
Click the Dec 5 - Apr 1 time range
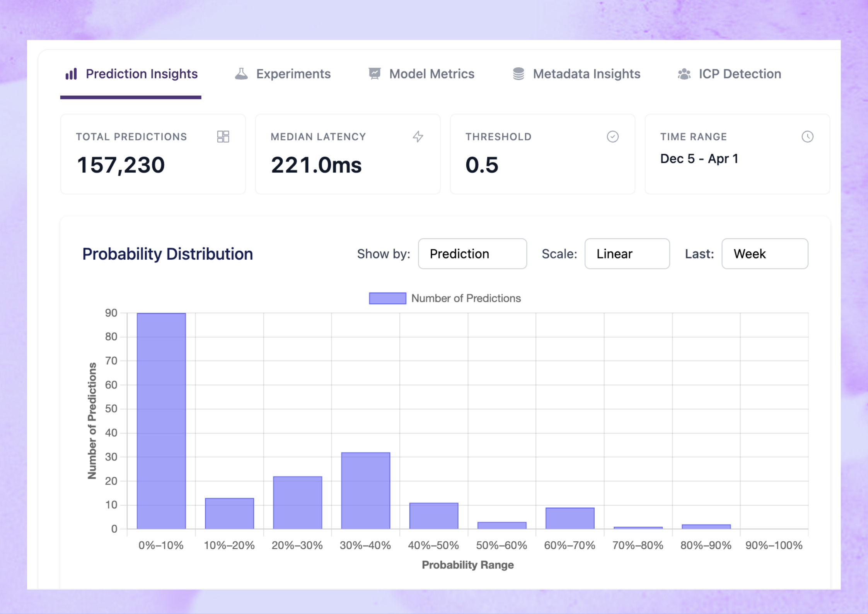point(699,159)
